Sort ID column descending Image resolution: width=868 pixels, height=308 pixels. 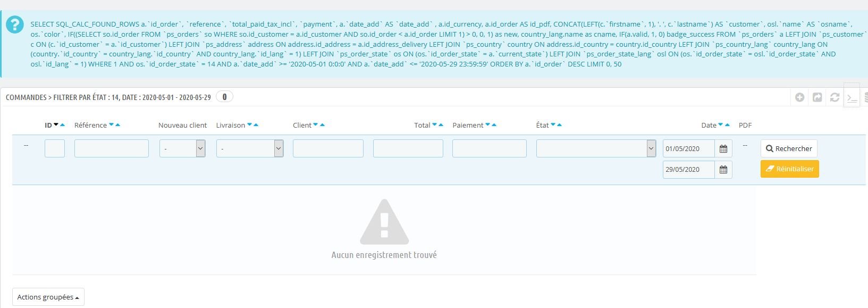point(56,124)
